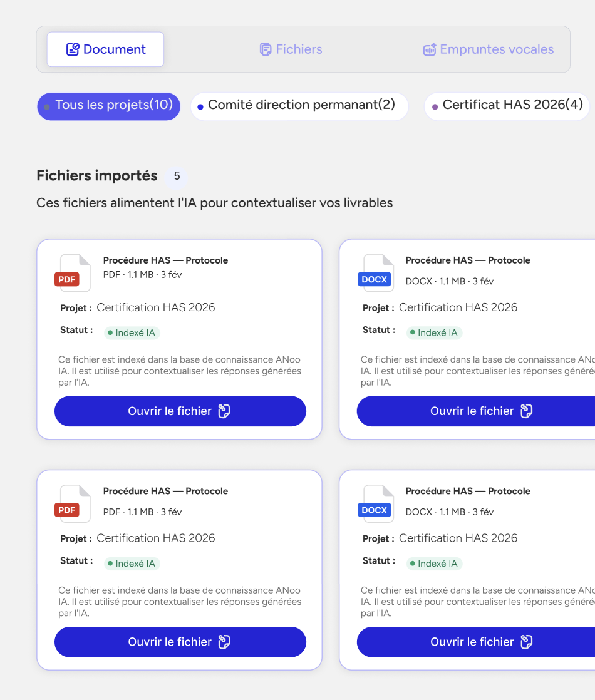Click the count badge showing 5
The height and width of the screenshot is (700, 595).
pos(177,176)
